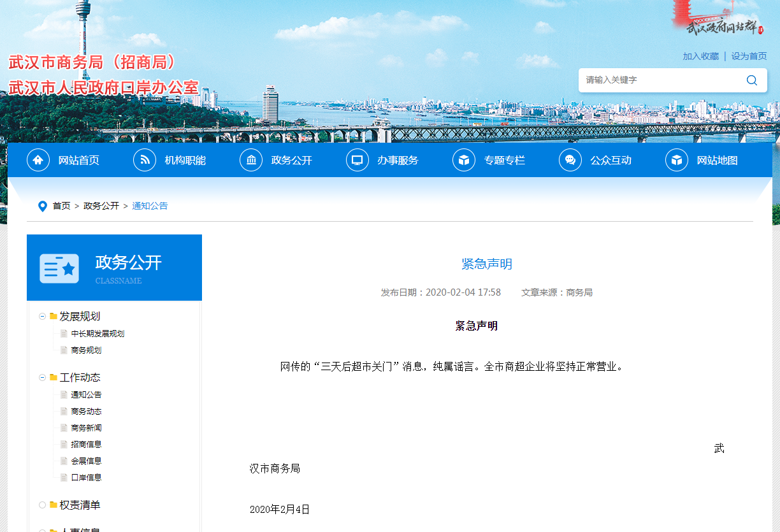Click the RSS-style icon beside 机构职能
The image size is (780, 532).
pos(145,160)
